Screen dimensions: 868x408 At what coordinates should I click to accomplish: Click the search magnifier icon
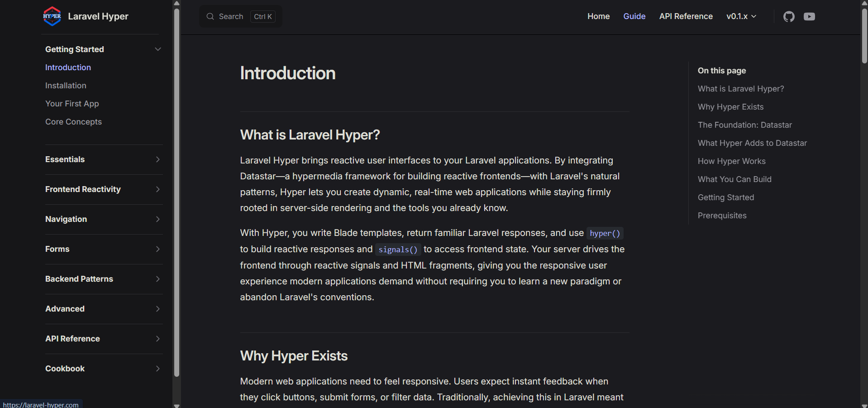210,17
